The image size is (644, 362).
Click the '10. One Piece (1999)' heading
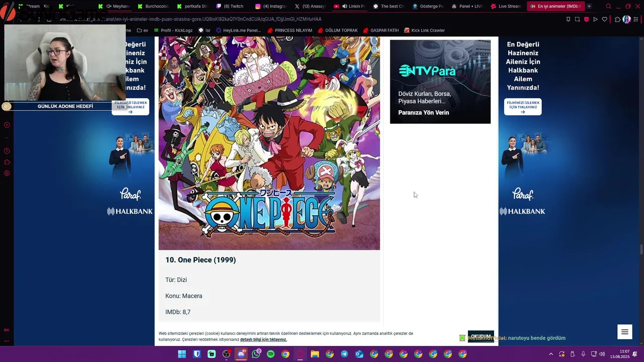[200, 260]
